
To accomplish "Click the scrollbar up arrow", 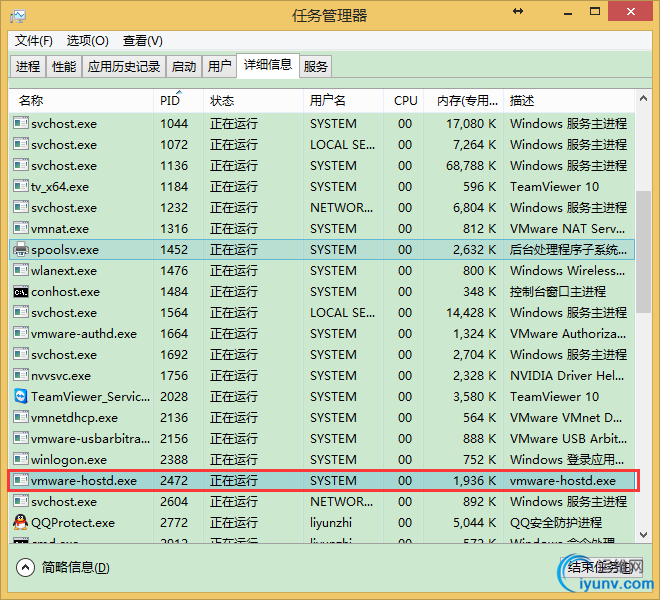I will coord(643,99).
